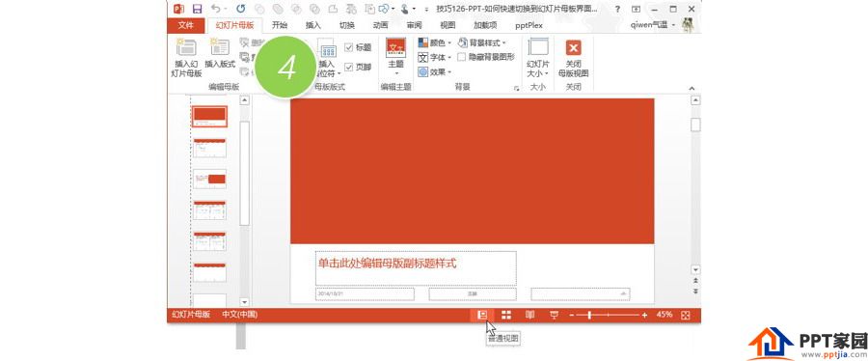This screenshot has height=361, width=868.
Task: Select layout thumbnail with red block on right
Action: tap(210, 179)
